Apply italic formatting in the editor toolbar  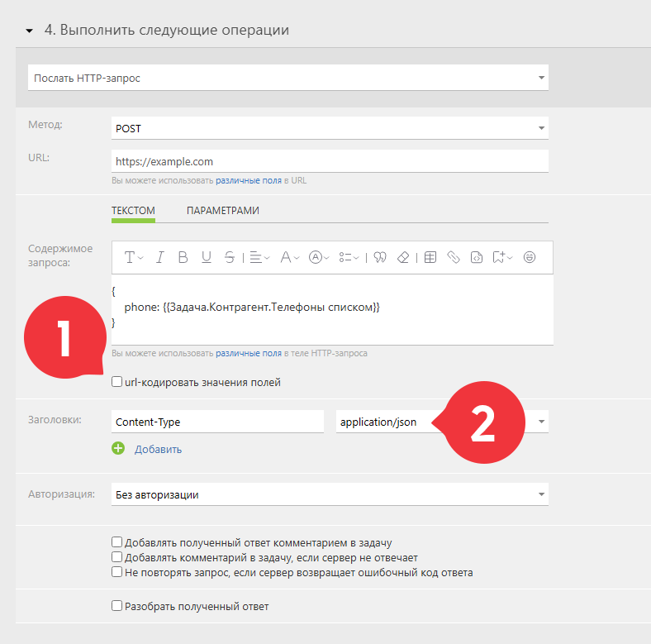point(159,257)
